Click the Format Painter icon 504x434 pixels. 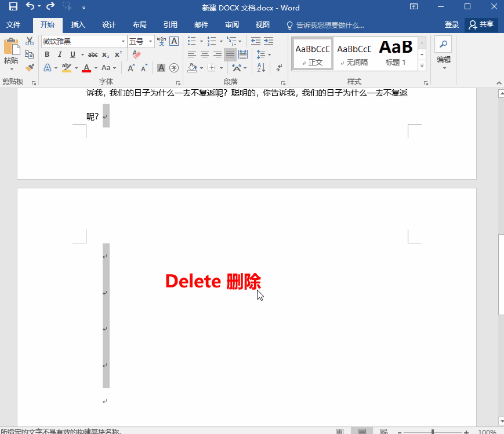point(30,67)
